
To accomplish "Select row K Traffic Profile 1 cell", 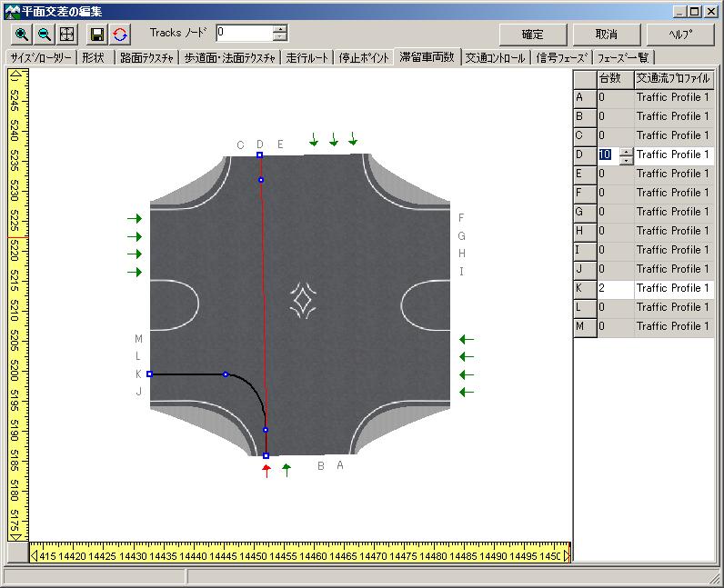I will click(x=673, y=288).
